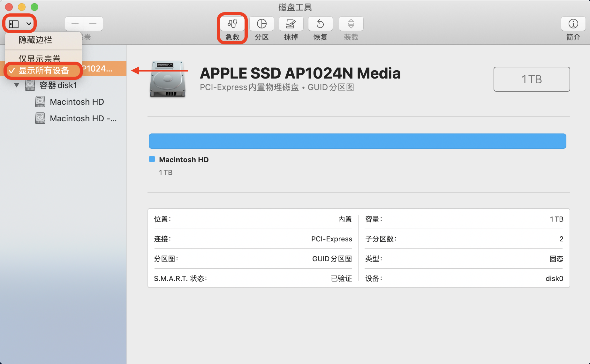The height and width of the screenshot is (364, 590).
Task: Open the sidebar view dropdown button
Action: pyautogui.click(x=20, y=24)
